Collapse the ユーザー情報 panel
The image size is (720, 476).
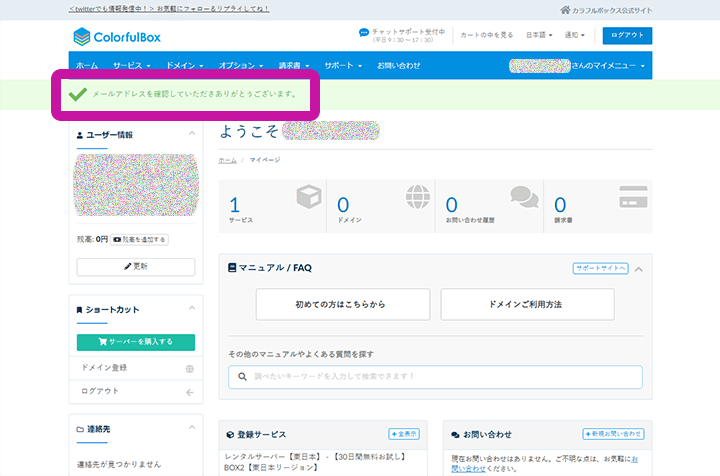[x=191, y=133]
